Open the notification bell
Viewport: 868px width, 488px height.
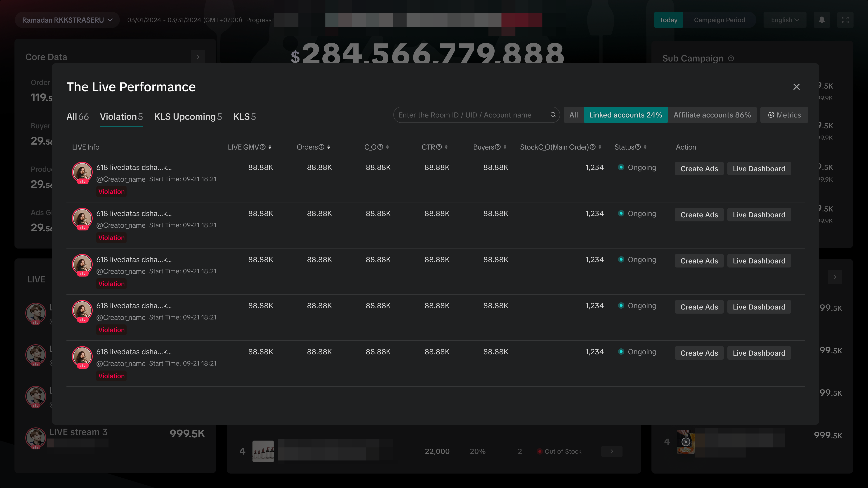click(821, 20)
